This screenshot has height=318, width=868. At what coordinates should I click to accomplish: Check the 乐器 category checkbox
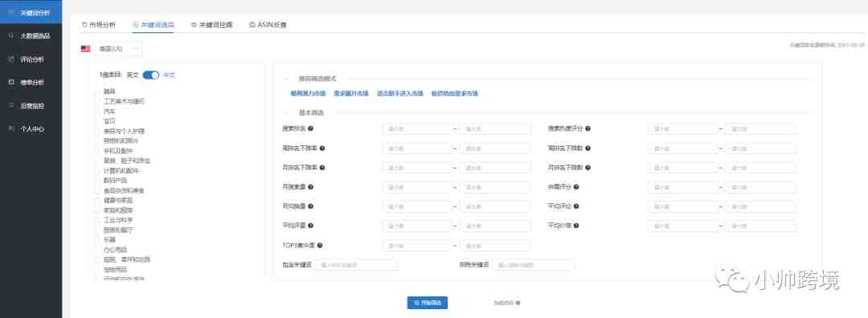[97, 239]
